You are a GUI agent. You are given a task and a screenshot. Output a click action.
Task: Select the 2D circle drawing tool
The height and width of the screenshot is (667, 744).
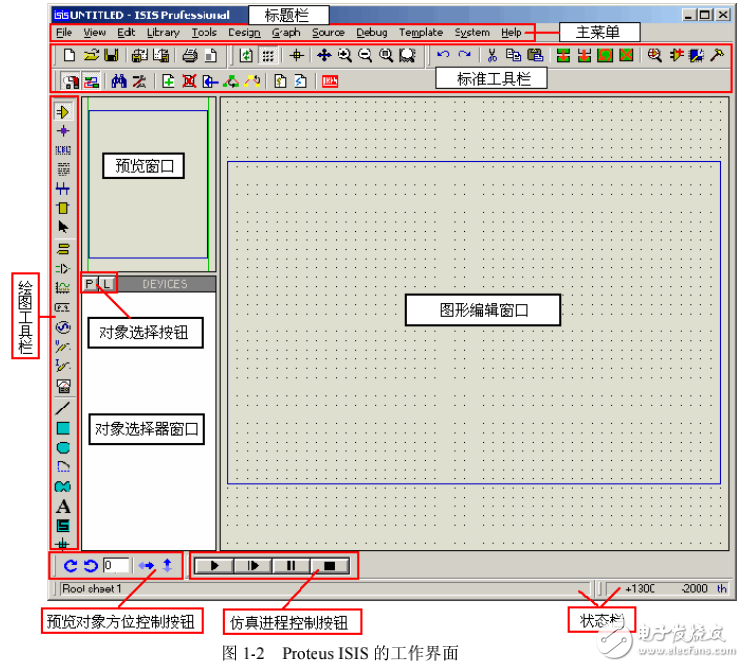[63, 448]
